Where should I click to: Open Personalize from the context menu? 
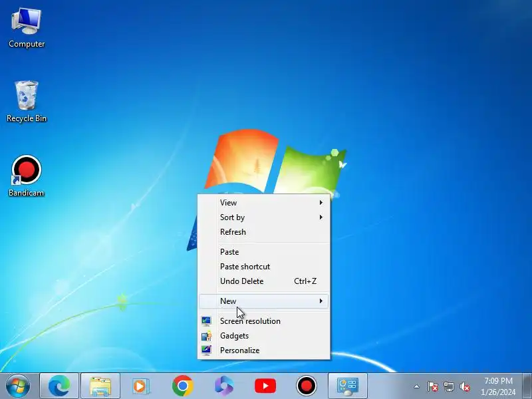(x=263, y=350)
